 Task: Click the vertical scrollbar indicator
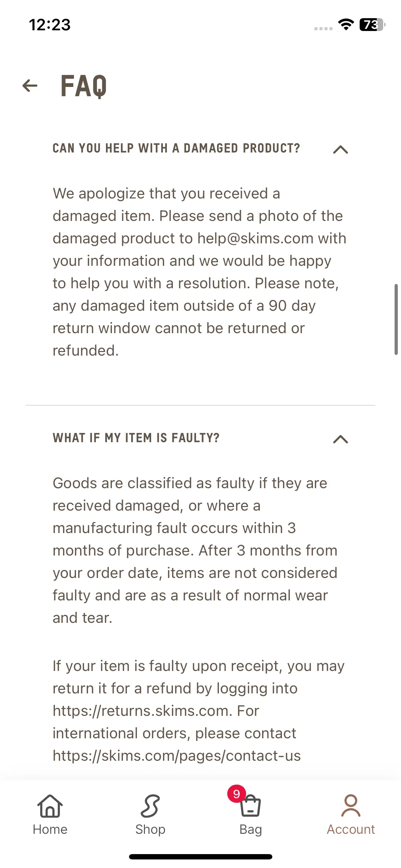pos(396,319)
